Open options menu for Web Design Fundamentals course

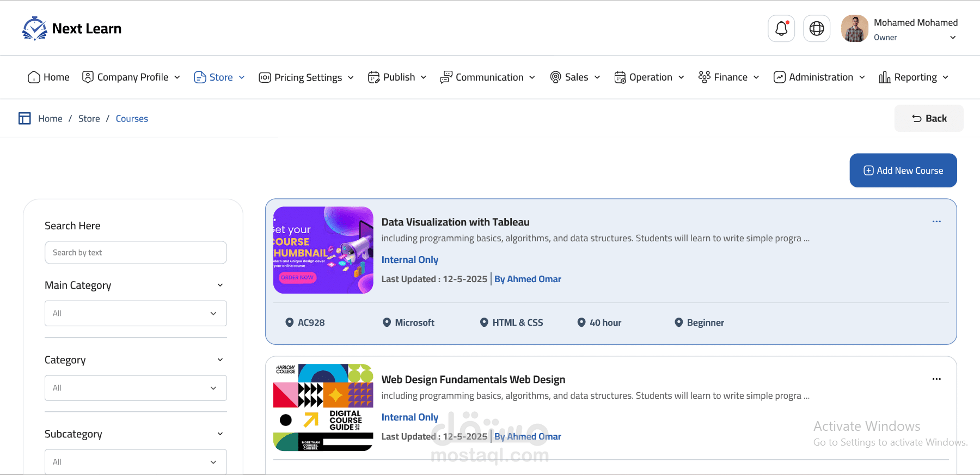[936, 379]
